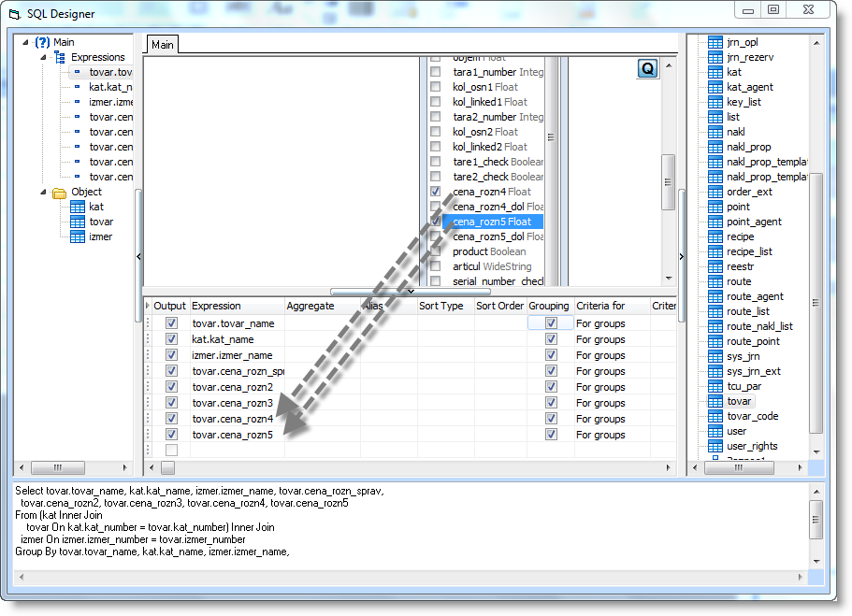Click the Sort Type column header

click(x=445, y=306)
